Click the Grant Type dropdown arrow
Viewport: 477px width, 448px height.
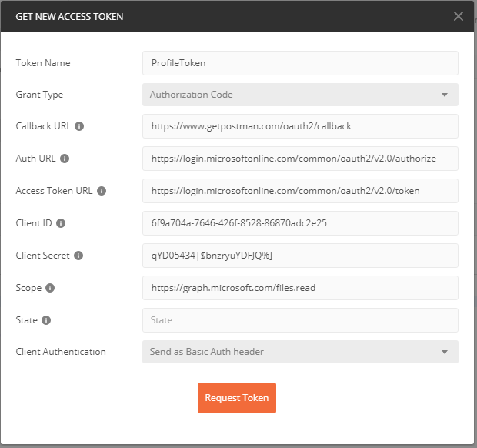pyautogui.click(x=445, y=95)
